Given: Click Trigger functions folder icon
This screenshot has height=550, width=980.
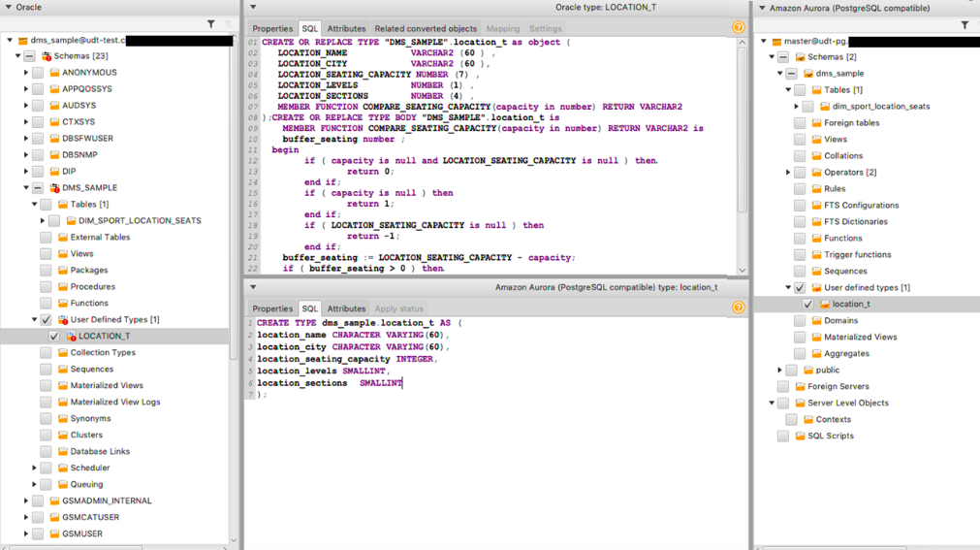Looking at the screenshot, I should 817,255.
